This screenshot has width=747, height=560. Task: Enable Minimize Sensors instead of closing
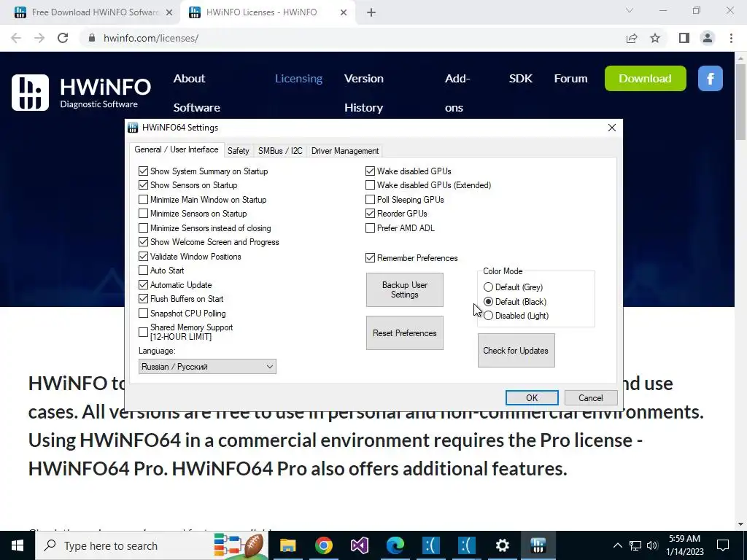point(143,228)
